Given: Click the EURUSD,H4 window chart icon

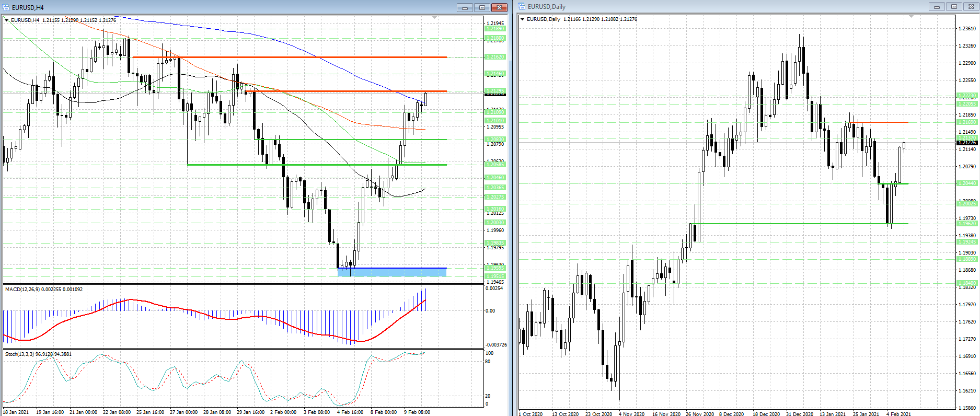Looking at the screenshot, I should pyautogui.click(x=6, y=7).
